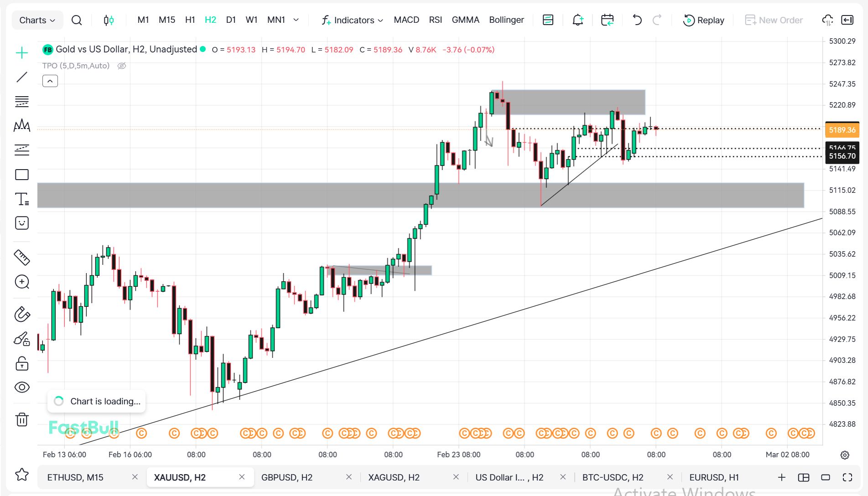The height and width of the screenshot is (496, 868).
Task: Select the rectangle shape tool
Action: click(22, 175)
